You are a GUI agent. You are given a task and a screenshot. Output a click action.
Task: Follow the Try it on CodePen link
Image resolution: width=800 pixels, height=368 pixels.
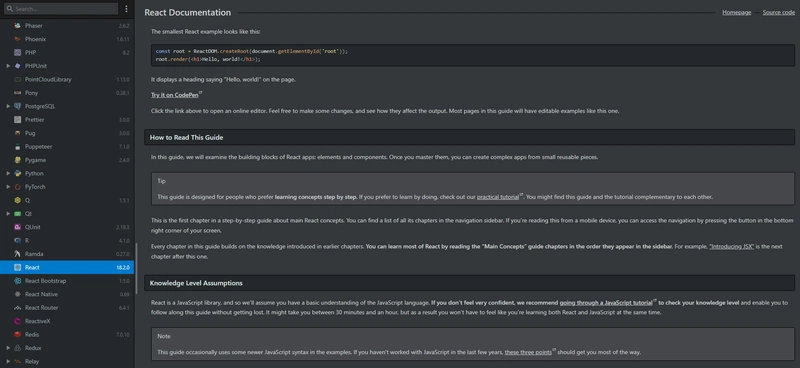pyautogui.click(x=174, y=95)
